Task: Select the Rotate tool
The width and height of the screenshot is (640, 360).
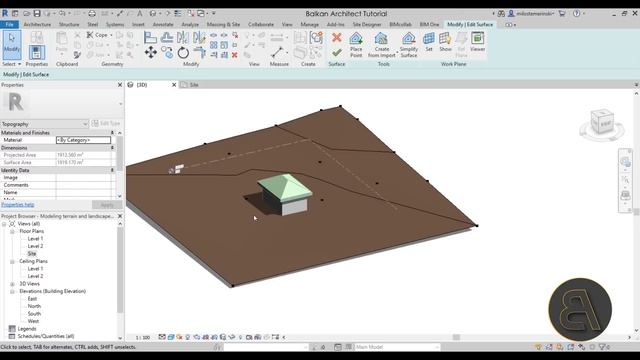Action: click(183, 52)
